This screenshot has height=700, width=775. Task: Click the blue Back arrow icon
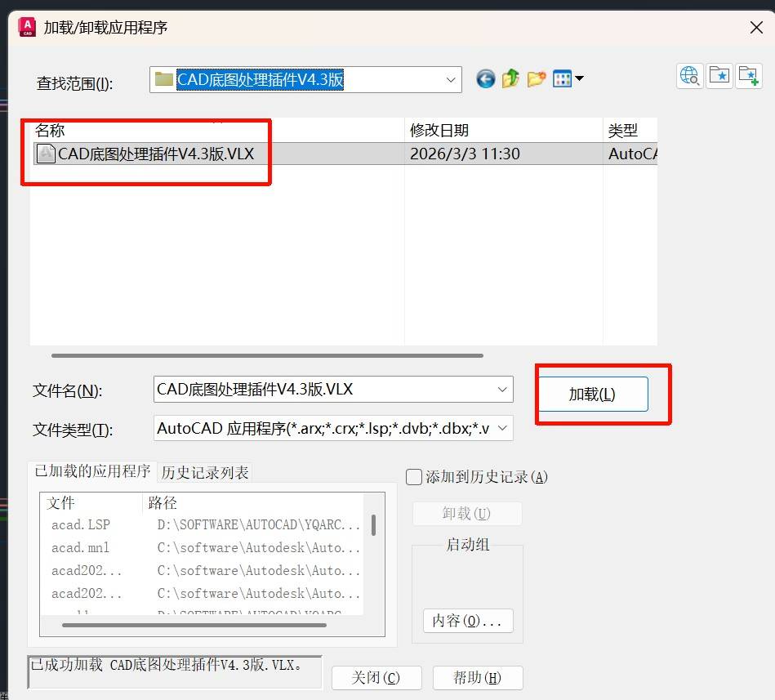486,79
